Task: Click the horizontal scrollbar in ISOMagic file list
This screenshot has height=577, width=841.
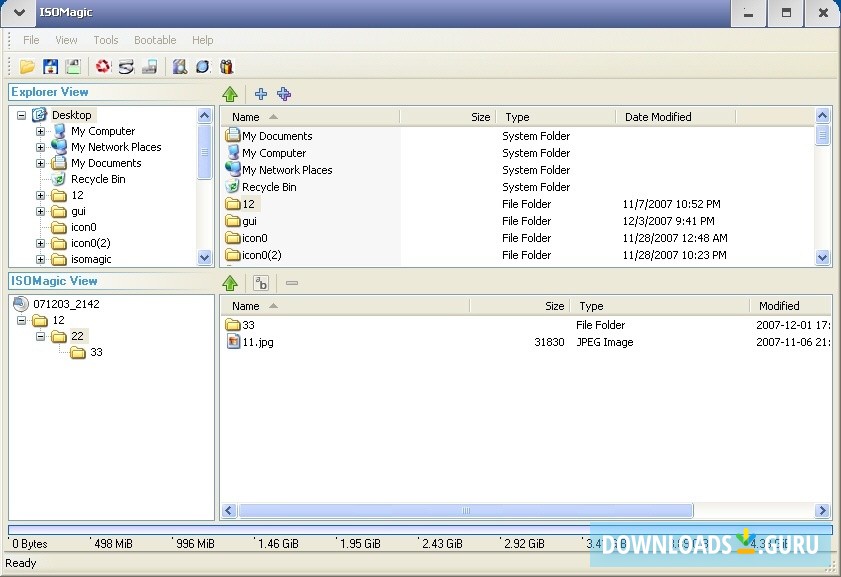Action: coord(465,510)
